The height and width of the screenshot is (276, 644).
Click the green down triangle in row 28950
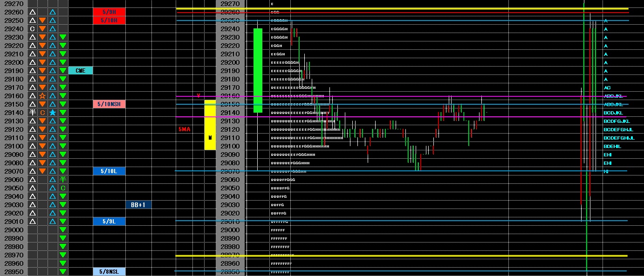click(x=63, y=272)
